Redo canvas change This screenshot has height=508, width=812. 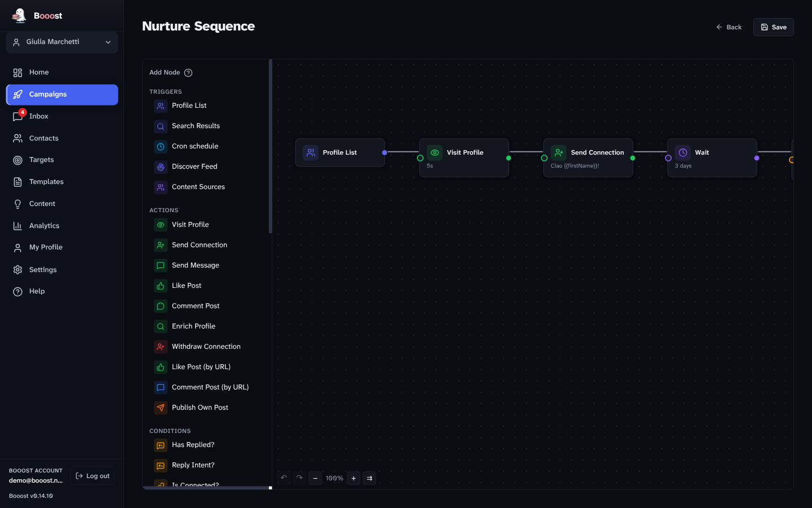(299, 478)
